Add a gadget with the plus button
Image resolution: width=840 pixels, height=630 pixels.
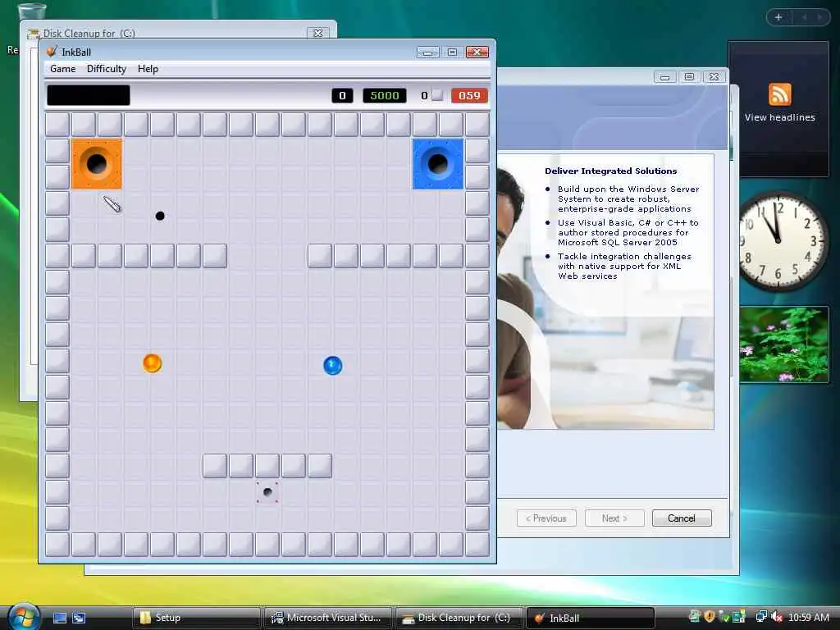(x=778, y=17)
